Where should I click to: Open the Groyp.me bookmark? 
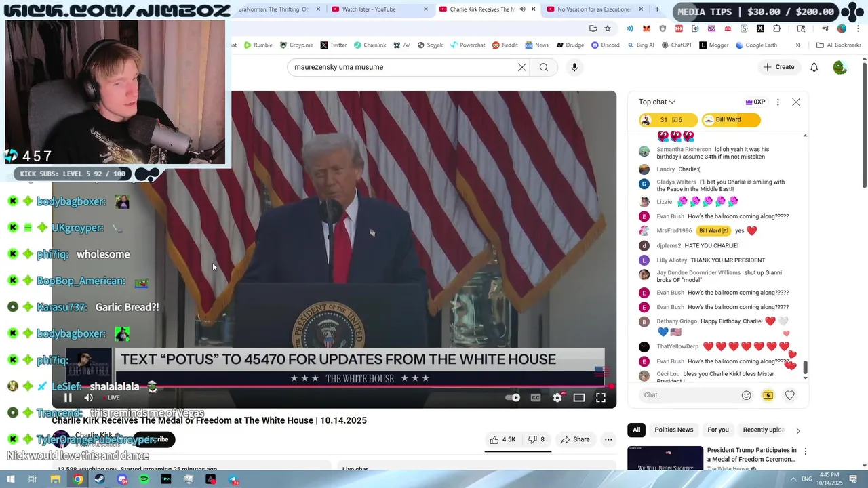click(x=296, y=45)
